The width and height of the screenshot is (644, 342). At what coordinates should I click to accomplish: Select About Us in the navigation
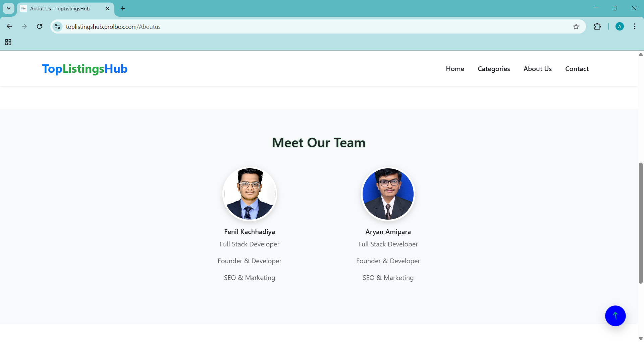(x=537, y=69)
